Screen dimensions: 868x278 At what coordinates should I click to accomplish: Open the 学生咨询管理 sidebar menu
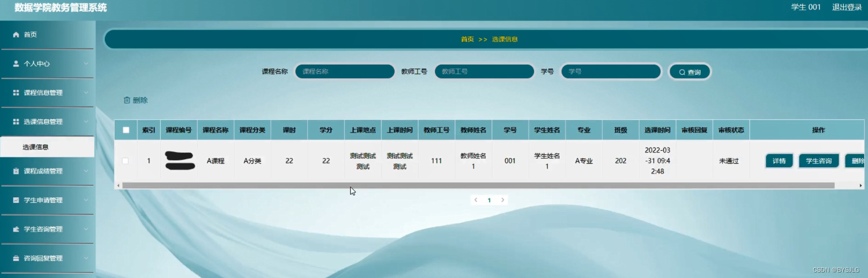coord(47,229)
